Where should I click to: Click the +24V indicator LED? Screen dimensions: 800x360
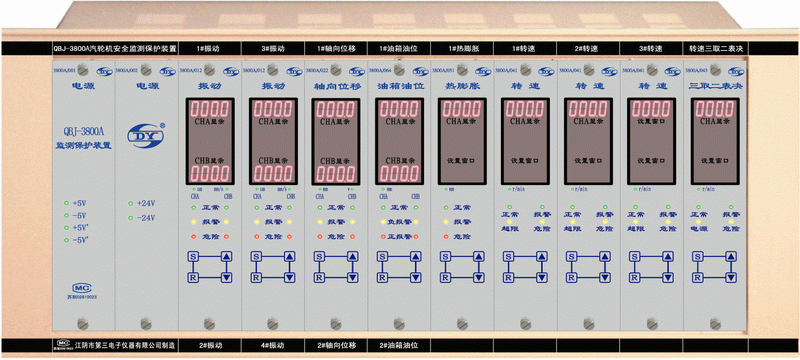click(131, 203)
